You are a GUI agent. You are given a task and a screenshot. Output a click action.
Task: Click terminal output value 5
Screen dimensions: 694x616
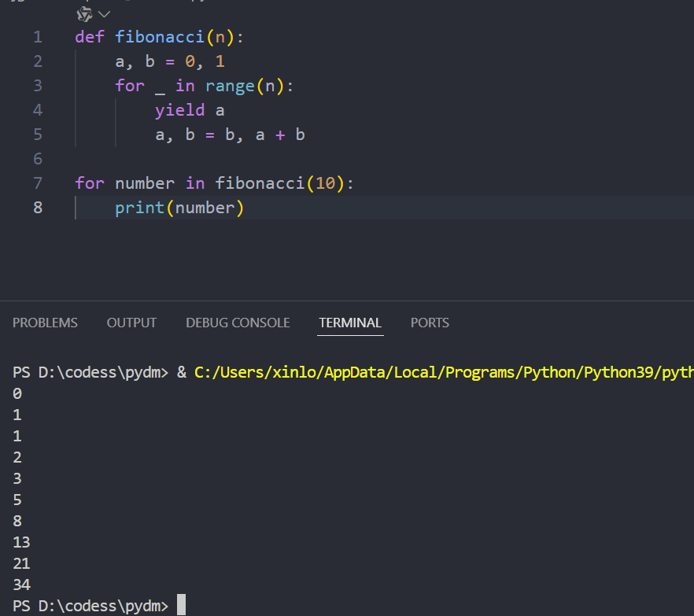17,500
